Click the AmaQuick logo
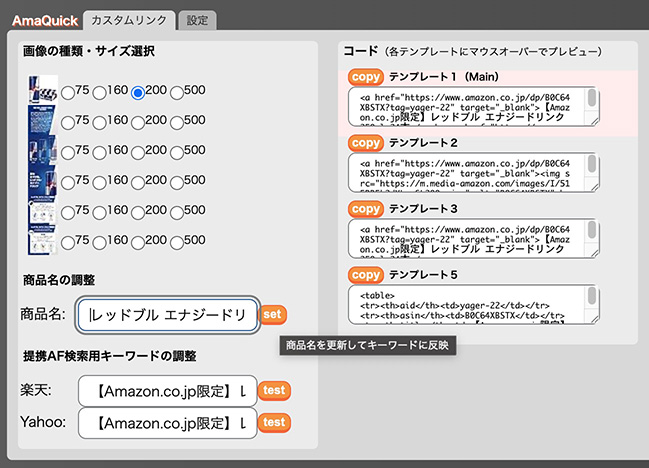This screenshot has height=468, width=649. tap(45, 21)
